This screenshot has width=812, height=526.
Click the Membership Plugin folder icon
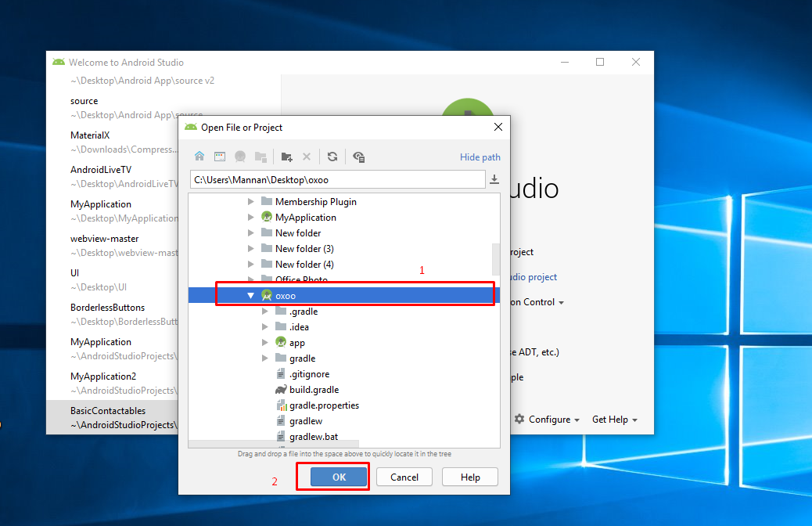pyautogui.click(x=267, y=201)
